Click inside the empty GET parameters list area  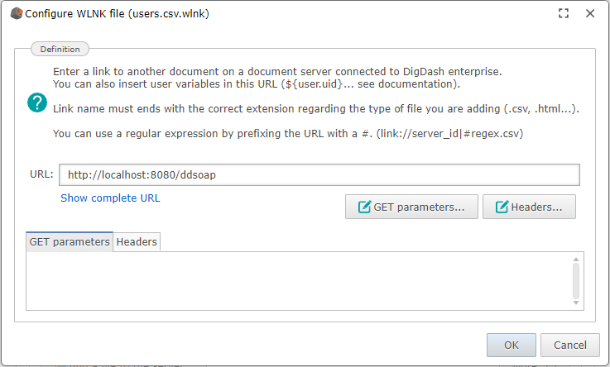click(x=299, y=281)
